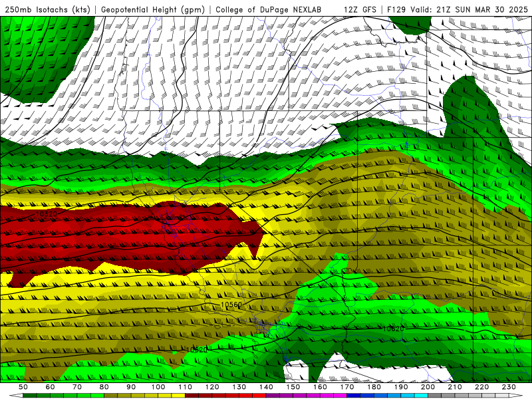
Task: Click the 10560 height contour label
Action: click(231, 305)
